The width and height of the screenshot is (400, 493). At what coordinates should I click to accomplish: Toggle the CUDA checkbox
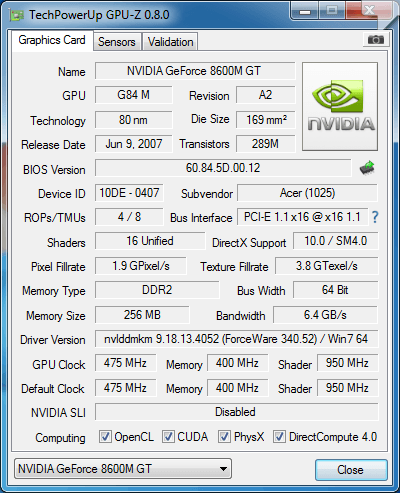pos(168,436)
